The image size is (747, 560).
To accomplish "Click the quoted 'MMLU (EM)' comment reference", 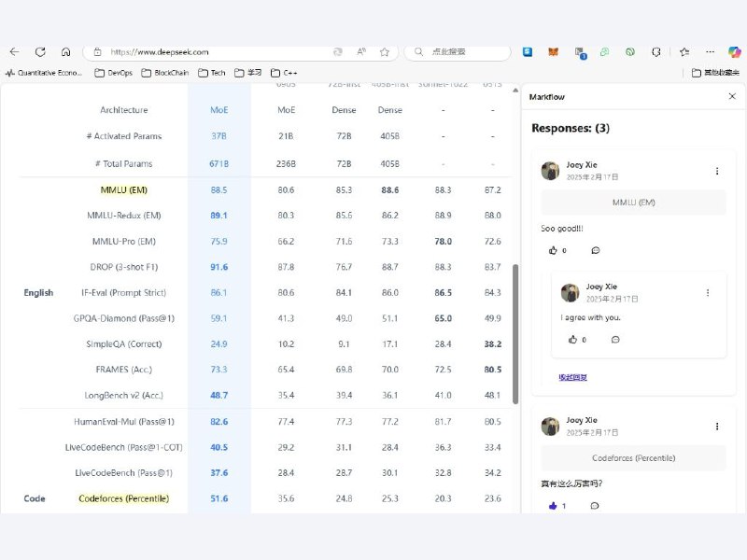I will [x=634, y=203].
